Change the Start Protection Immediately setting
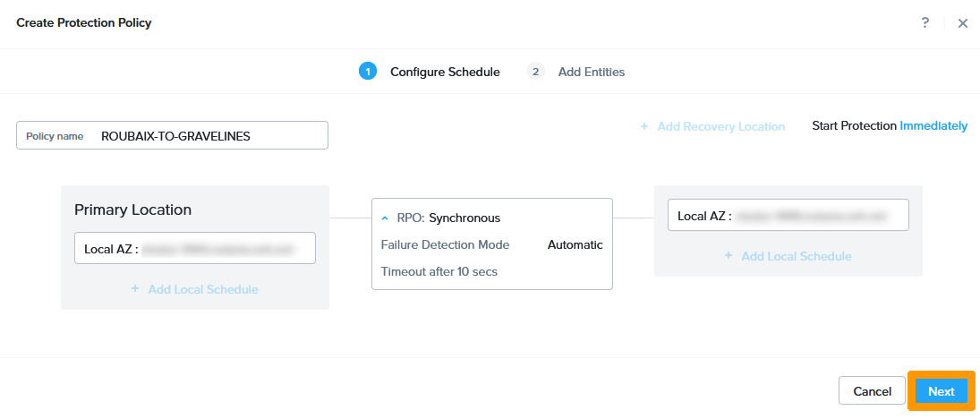980x419 pixels. coord(933,126)
